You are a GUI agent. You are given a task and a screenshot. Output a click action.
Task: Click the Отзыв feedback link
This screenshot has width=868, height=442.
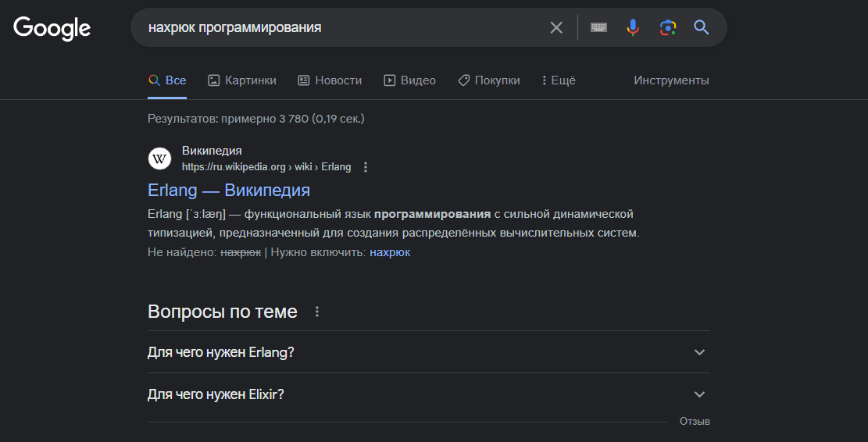695,422
